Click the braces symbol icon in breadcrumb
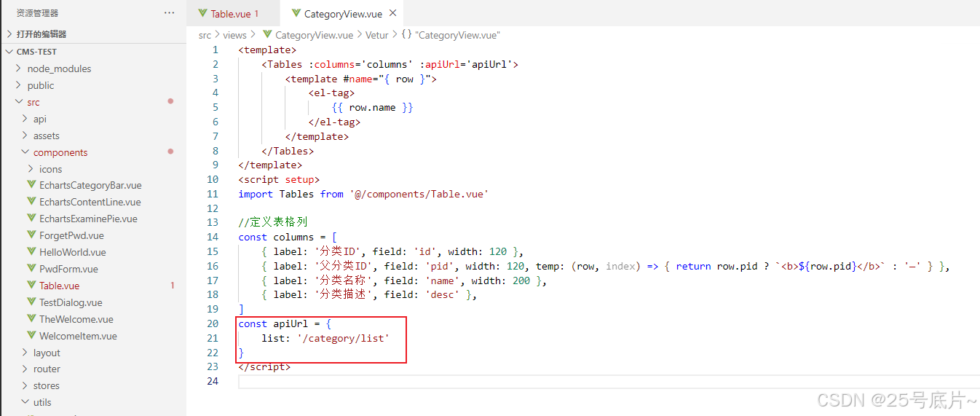Screen dimensions: 980x416 [407, 35]
